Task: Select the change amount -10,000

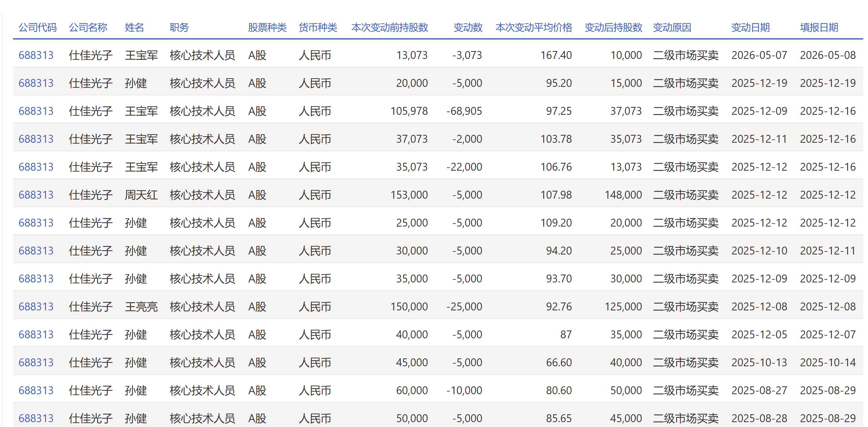Action: click(464, 391)
